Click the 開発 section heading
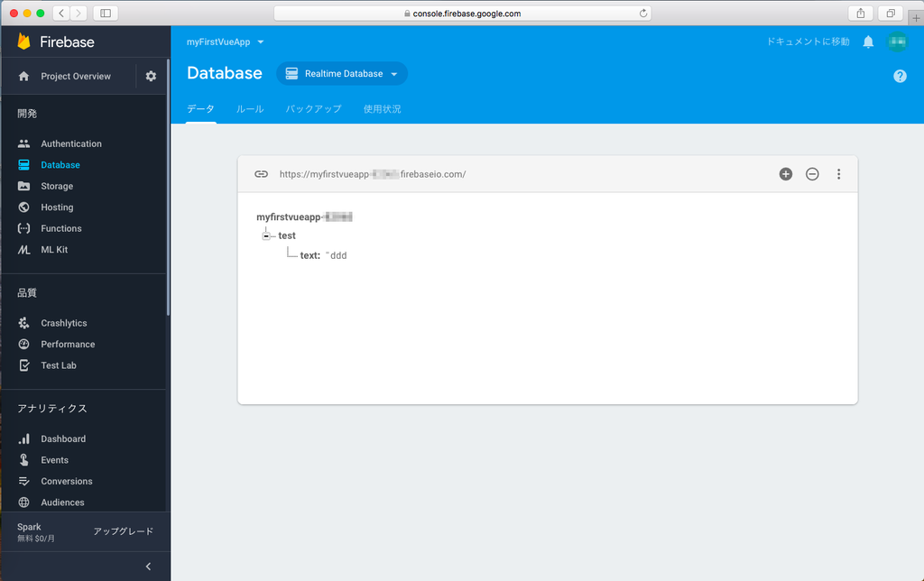 pyautogui.click(x=27, y=114)
